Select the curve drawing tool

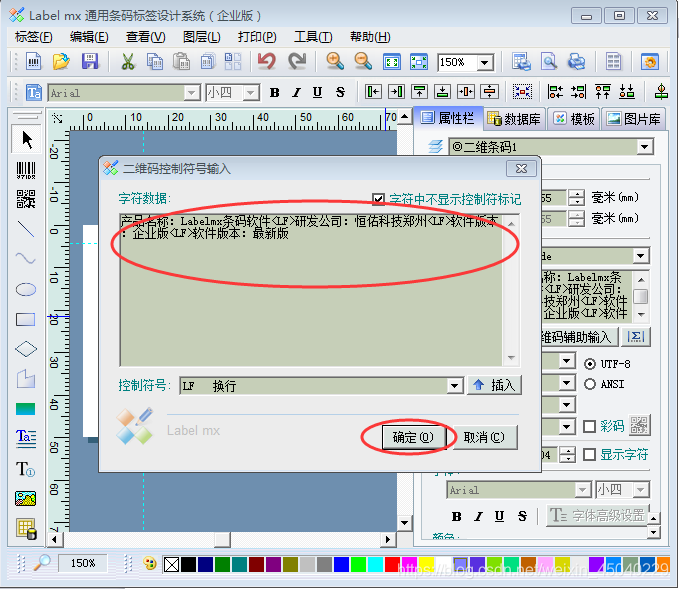[26, 259]
